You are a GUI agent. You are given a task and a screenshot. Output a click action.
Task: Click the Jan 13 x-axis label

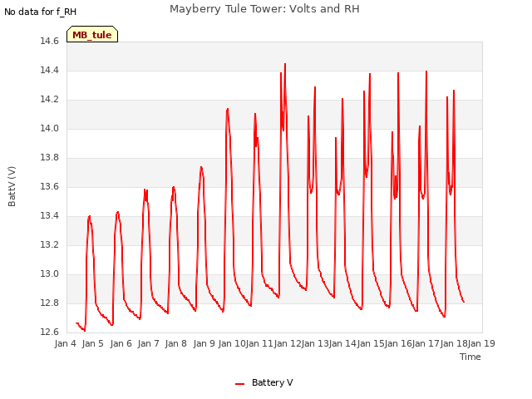(x=315, y=343)
